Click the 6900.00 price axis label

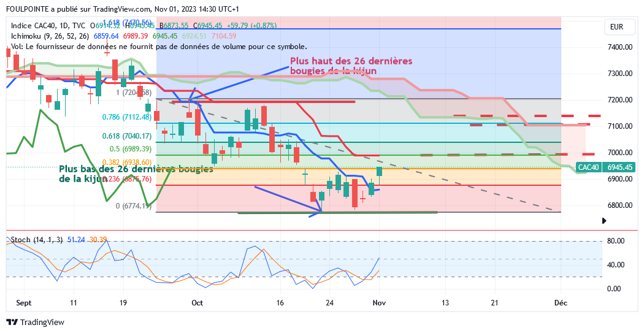(x=619, y=179)
